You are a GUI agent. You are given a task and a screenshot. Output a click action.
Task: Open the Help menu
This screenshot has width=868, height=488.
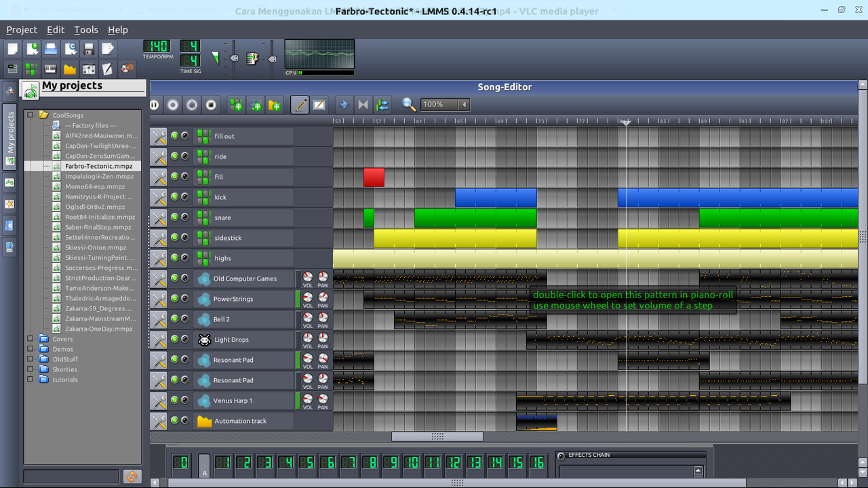(x=118, y=30)
